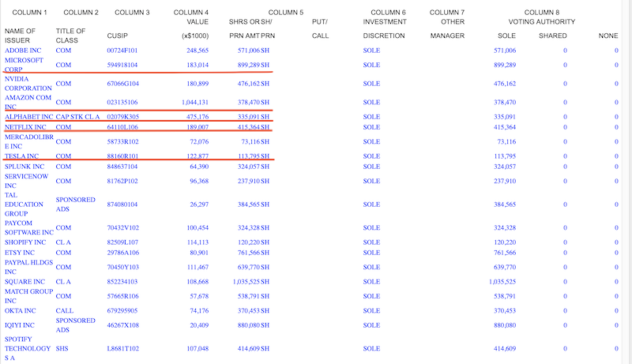Click TAL EDUCATION GROUP issuer cell

24,205
